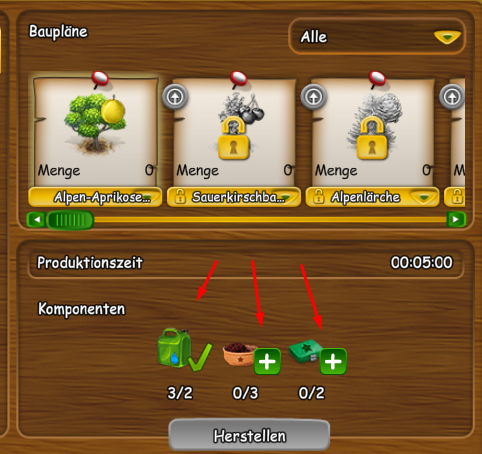Toggle the pin on Alpen-Aprikose blueprint
This screenshot has height=454, width=482.
pos(100,80)
